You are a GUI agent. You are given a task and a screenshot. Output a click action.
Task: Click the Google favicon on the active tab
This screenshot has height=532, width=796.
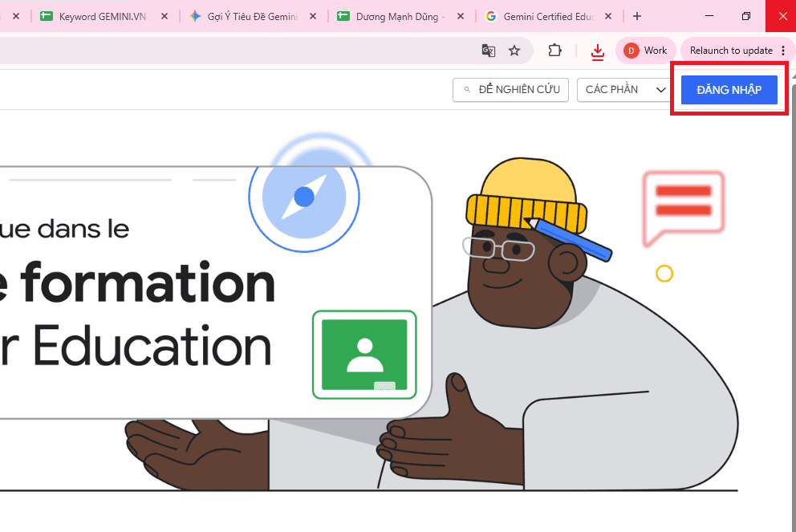tap(491, 16)
